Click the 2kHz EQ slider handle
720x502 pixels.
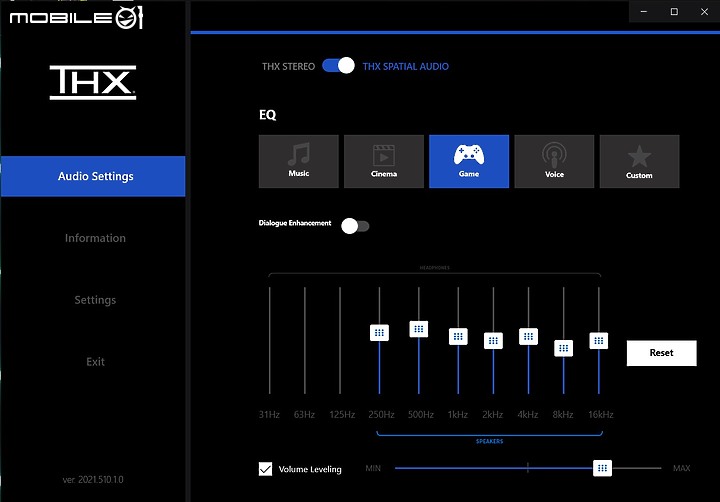click(x=493, y=340)
